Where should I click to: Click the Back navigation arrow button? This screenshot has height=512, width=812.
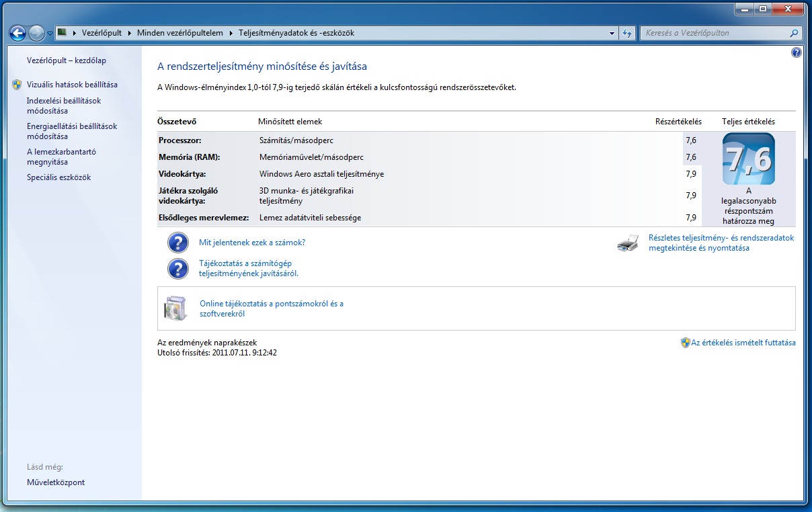pyautogui.click(x=17, y=32)
